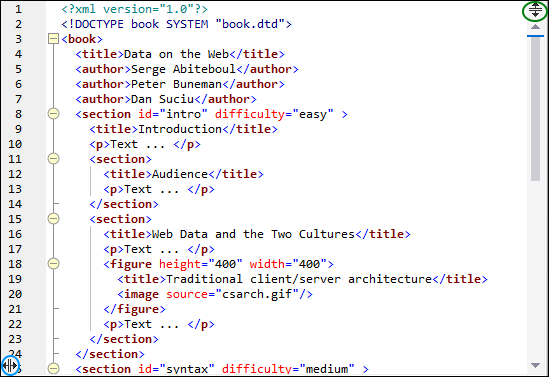Click line number 20 in the margin
Viewport: 549px width, 377px height.
15,294
